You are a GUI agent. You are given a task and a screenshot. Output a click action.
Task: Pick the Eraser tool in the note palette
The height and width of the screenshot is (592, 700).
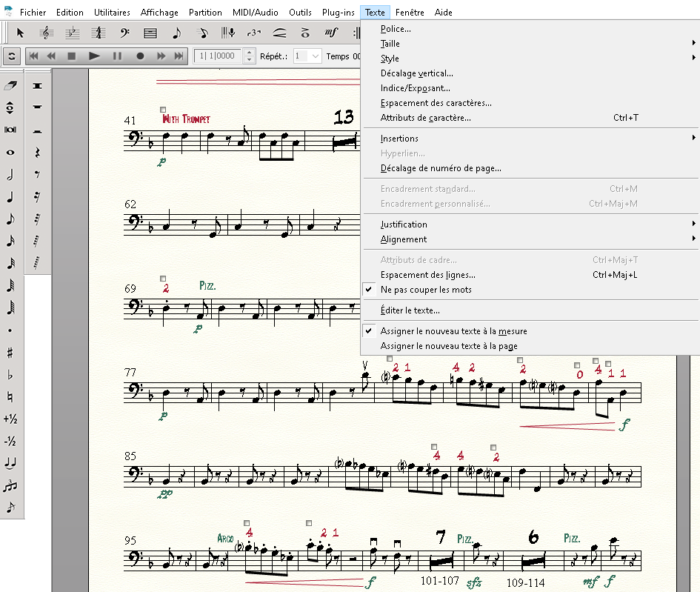coord(10,86)
